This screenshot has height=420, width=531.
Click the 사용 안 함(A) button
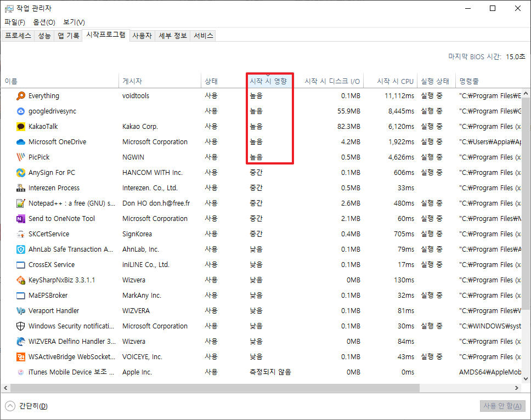pos(502,406)
